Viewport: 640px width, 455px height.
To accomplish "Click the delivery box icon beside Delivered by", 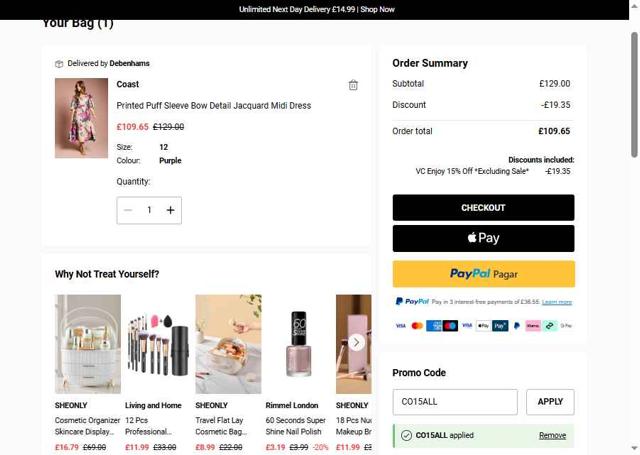I will coord(59,64).
